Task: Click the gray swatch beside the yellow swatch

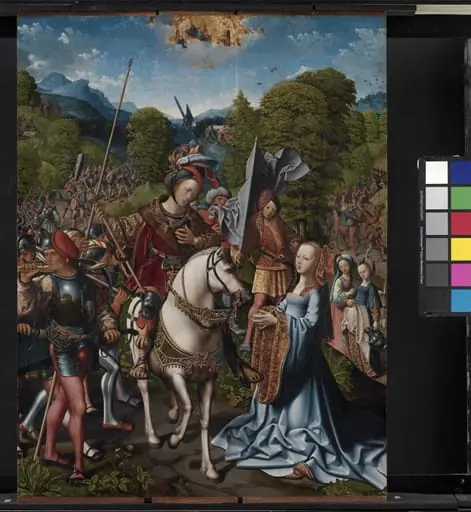Action: point(436,249)
